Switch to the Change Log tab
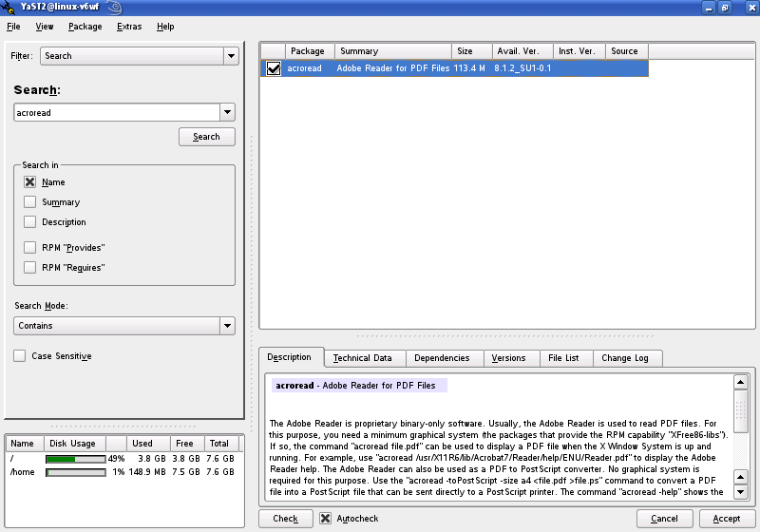760x532 pixels. pos(627,358)
